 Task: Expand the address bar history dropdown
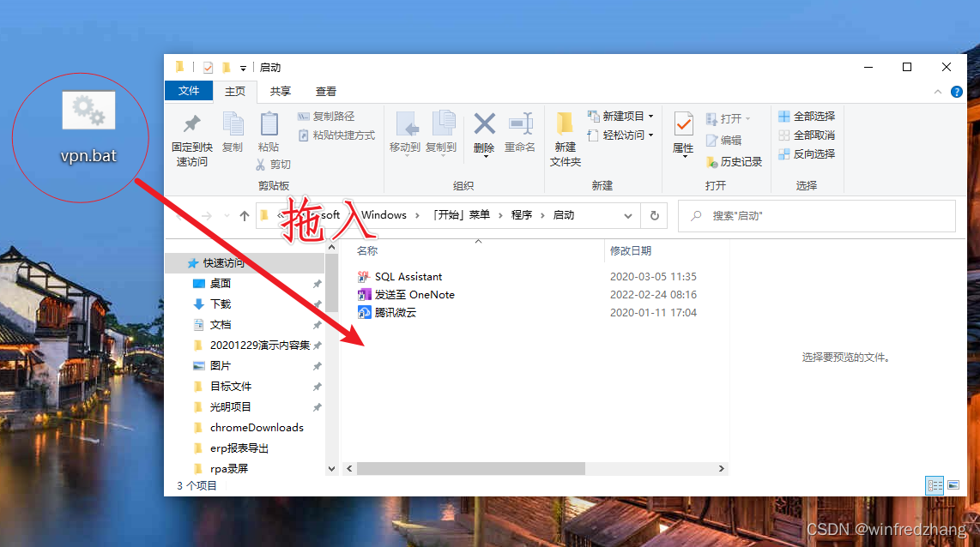pyautogui.click(x=627, y=216)
